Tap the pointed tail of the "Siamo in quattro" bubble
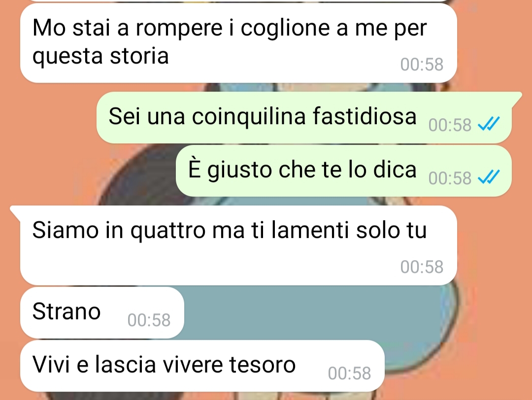Image resolution: width=532 pixels, height=400 pixels. pos(16,211)
